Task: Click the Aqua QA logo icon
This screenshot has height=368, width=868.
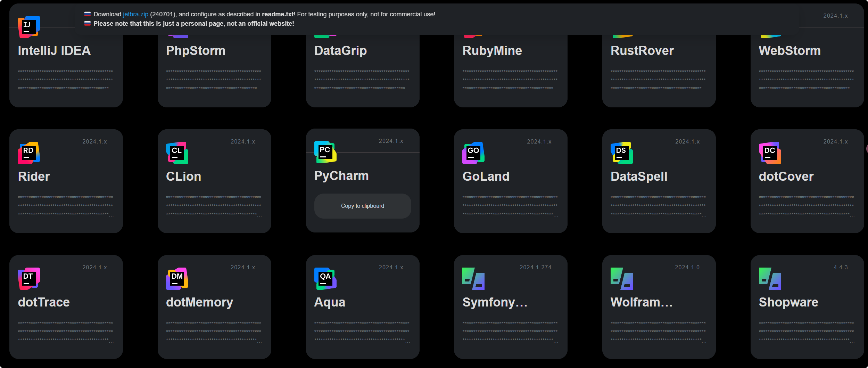Action: pyautogui.click(x=325, y=278)
